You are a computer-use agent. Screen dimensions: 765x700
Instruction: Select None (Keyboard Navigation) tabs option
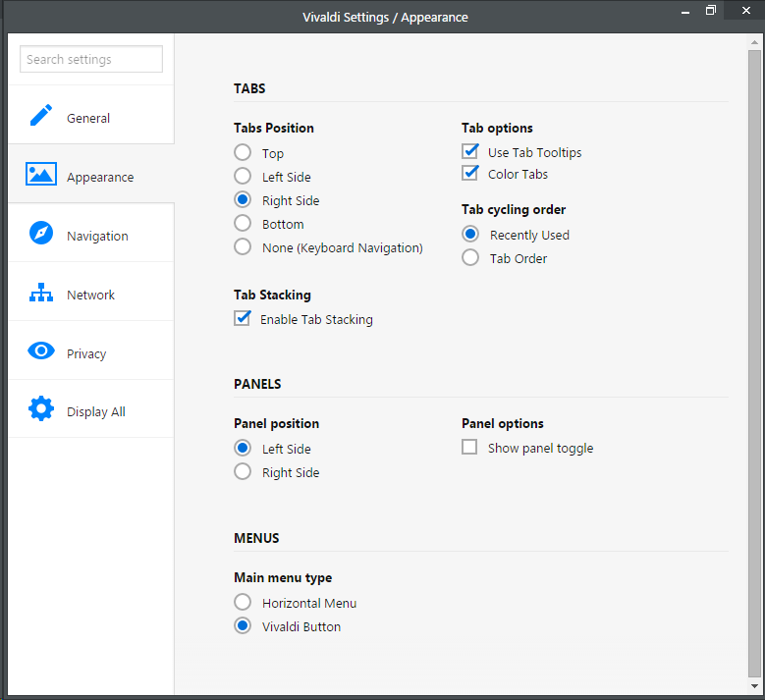point(243,246)
